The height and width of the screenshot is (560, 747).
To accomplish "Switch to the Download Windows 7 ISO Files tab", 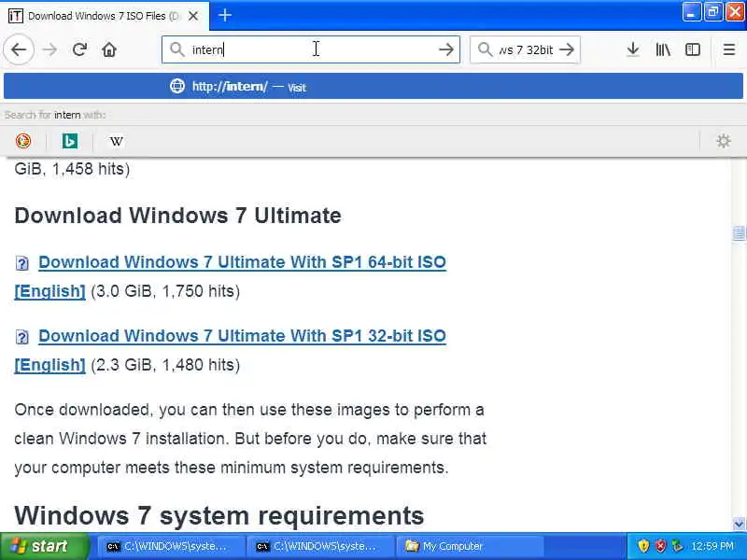I will [104, 16].
